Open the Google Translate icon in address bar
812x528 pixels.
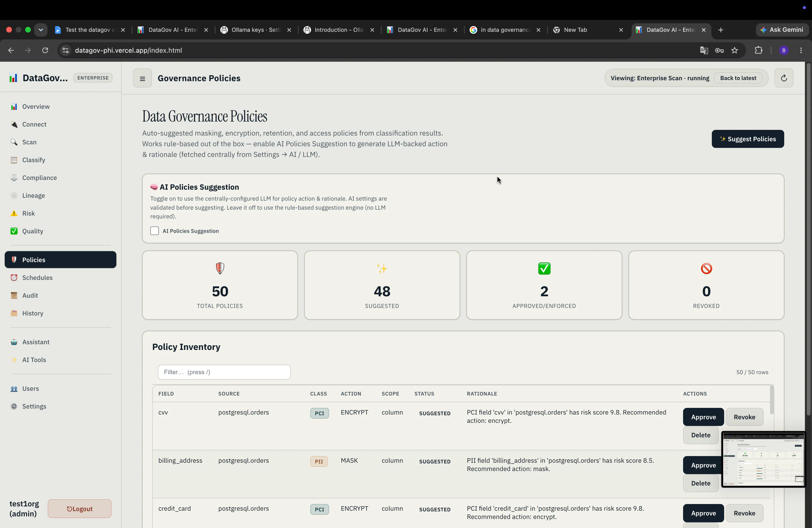[x=704, y=51]
